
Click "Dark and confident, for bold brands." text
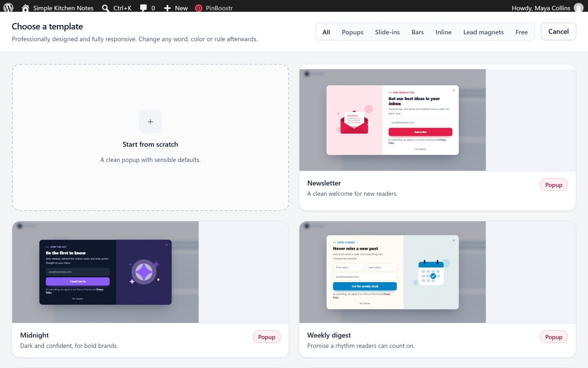(x=69, y=346)
